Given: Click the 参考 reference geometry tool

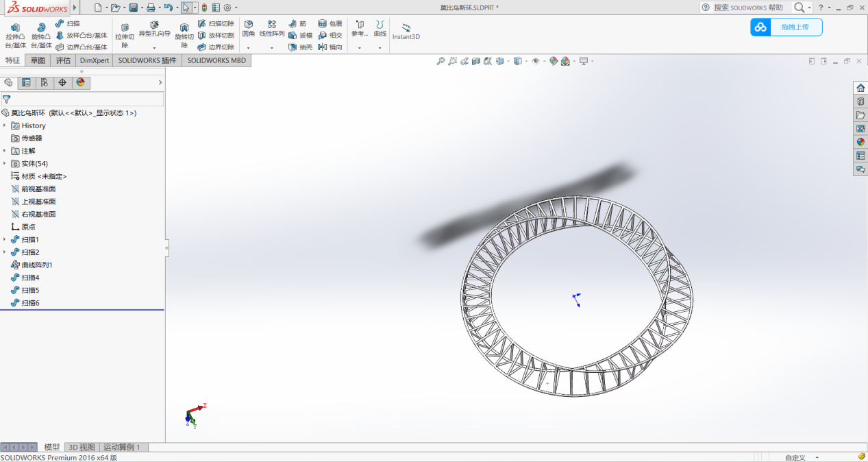Looking at the screenshot, I should pos(360,29).
